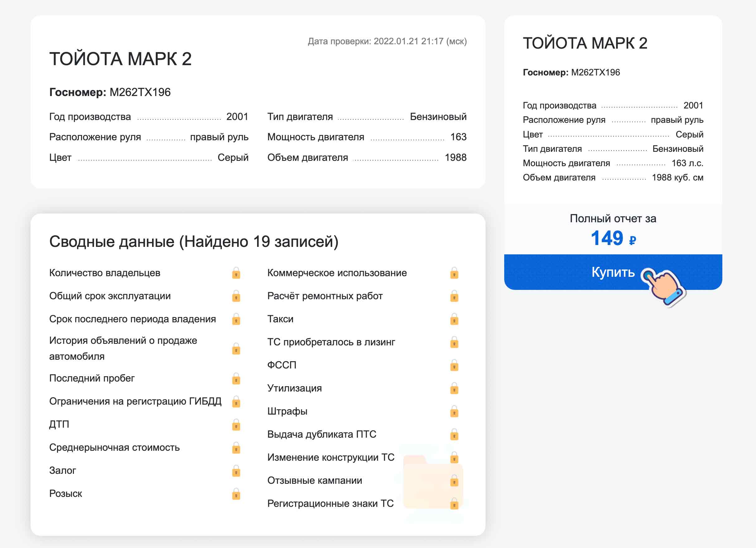Click the 149 ₽ price
756x548 pixels.
click(x=613, y=238)
